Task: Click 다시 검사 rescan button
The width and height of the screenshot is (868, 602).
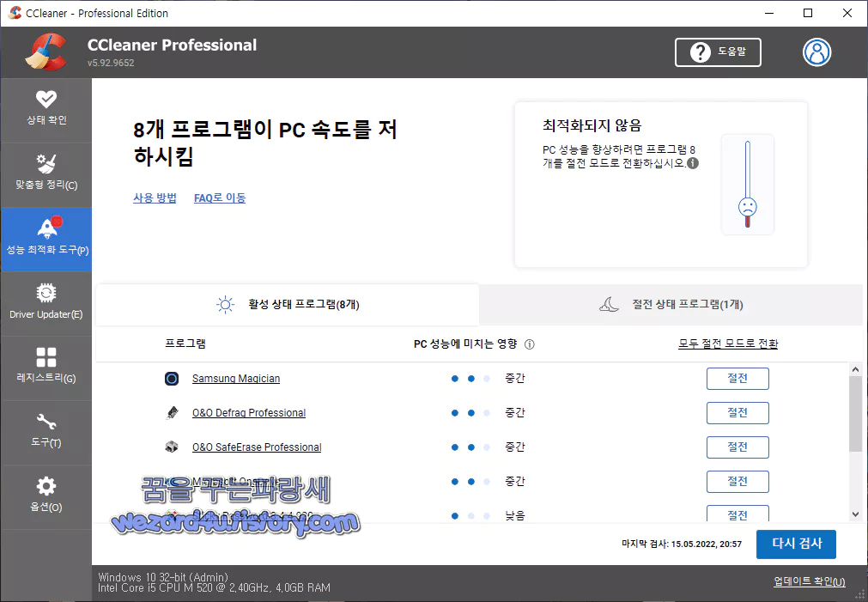Action: coord(796,544)
